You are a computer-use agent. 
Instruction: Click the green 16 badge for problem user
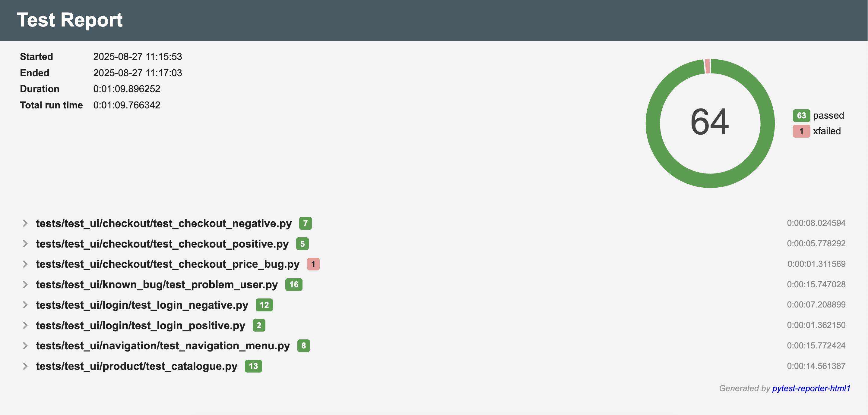[293, 285]
